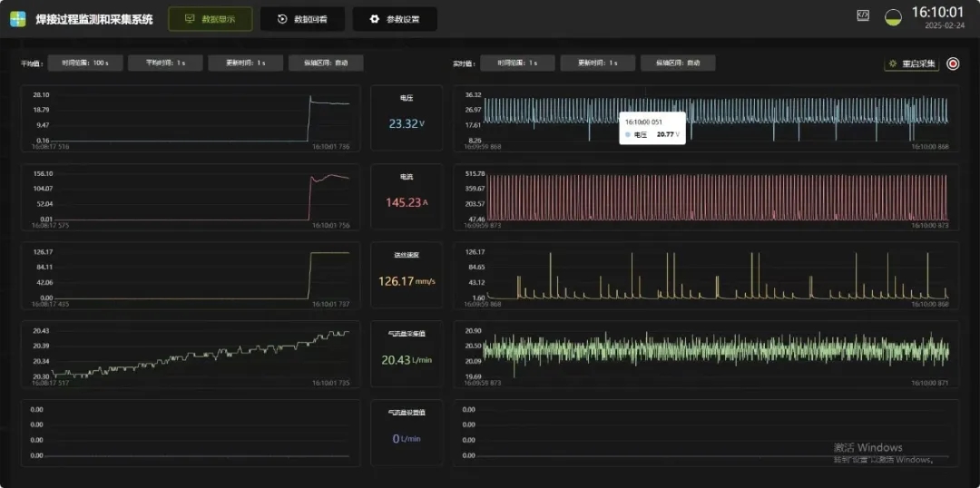Open the 数据显示 tab
980x488 pixels.
[x=210, y=19]
